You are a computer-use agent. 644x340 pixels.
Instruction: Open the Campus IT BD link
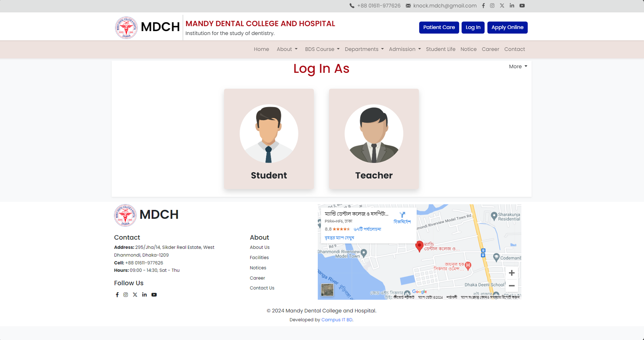tap(336, 320)
